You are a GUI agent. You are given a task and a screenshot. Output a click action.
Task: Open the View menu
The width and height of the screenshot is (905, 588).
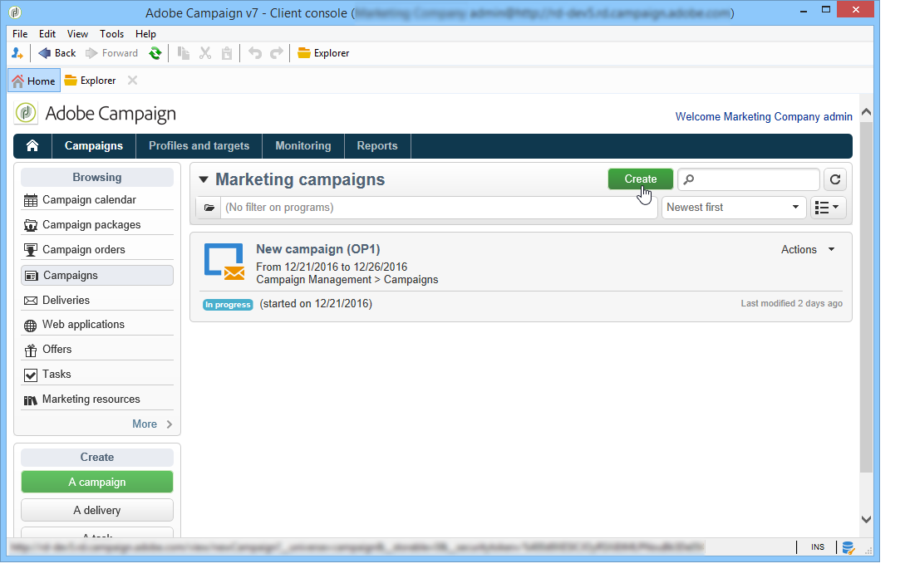pyautogui.click(x=77, y=34)
